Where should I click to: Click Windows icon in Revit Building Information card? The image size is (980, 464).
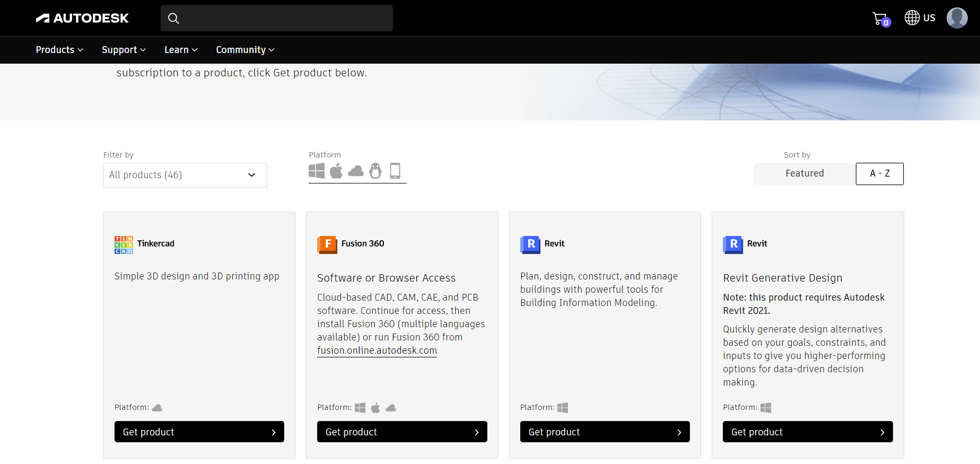click(563, 408)
